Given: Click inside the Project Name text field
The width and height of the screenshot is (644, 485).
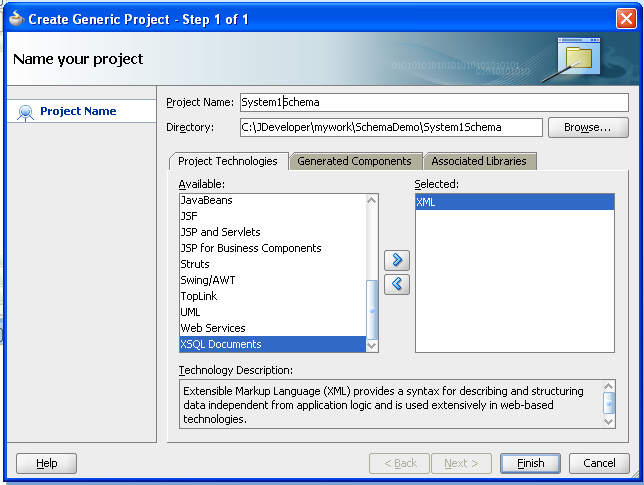Looking at the screenshot, I should pyautogui.click(x=432, y=102).
